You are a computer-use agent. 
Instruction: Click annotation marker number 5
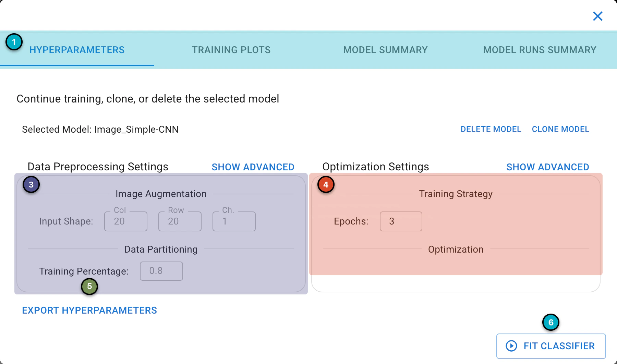(89, 286)
